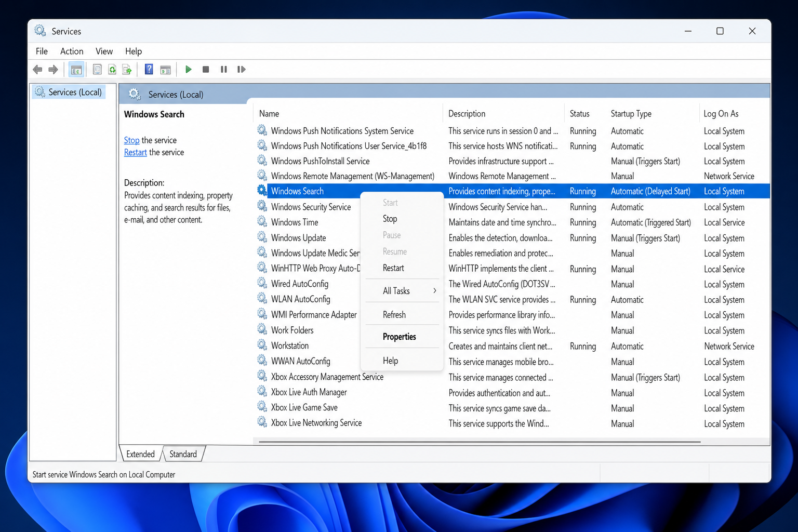Click the blue Help toolbar icon

click(x=149, y=69)
